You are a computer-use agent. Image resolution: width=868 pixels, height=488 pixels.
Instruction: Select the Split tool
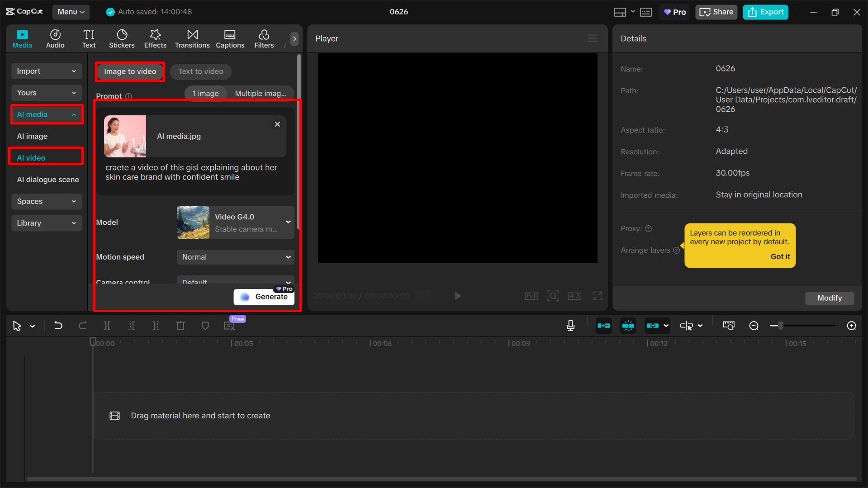tap(107, 326)
